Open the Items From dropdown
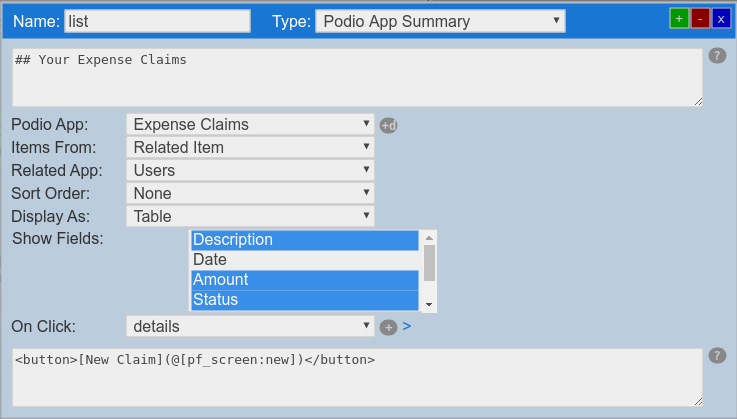Viewport: 737px width, 419px height. [x=250, y=147]
